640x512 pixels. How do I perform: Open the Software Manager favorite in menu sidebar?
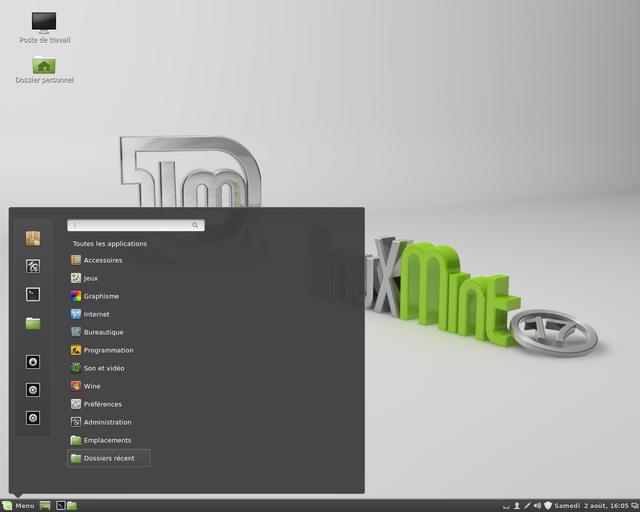click(33, 238)
